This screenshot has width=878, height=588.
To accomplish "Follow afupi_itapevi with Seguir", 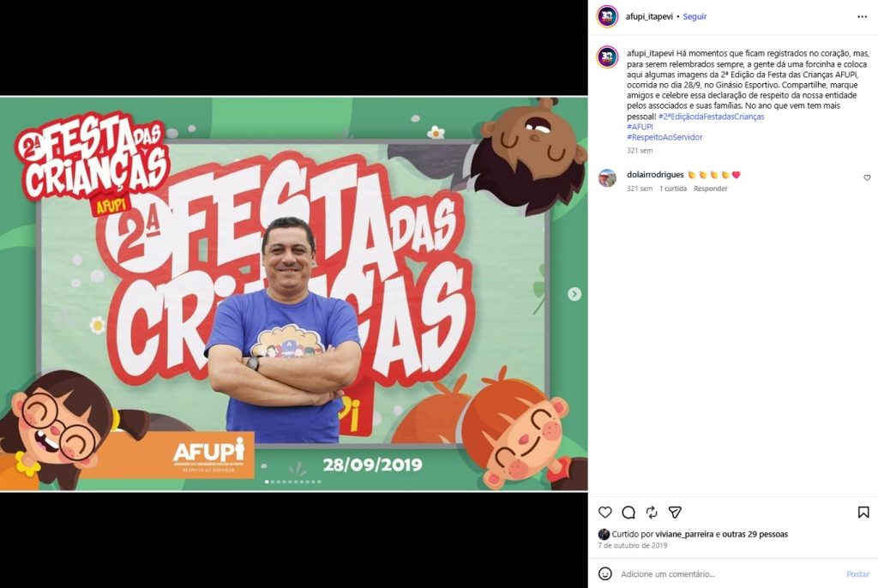I will [695, 17].
